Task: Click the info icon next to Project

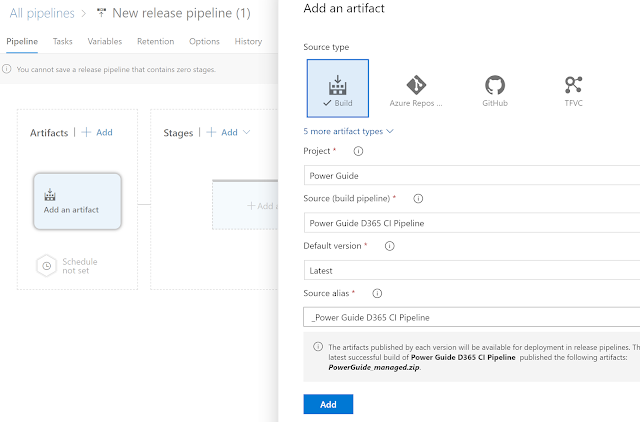Action: [358, 152]
